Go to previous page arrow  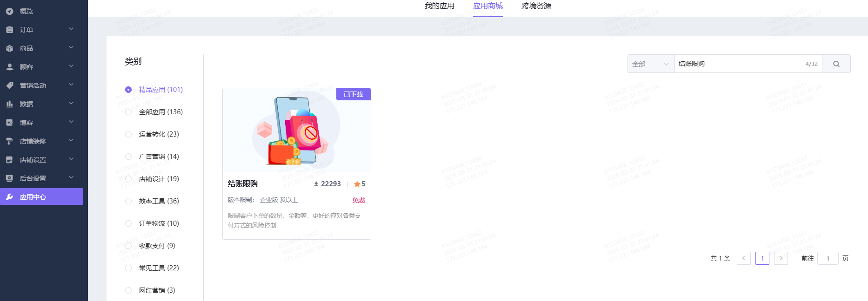(x=744, y=258)
